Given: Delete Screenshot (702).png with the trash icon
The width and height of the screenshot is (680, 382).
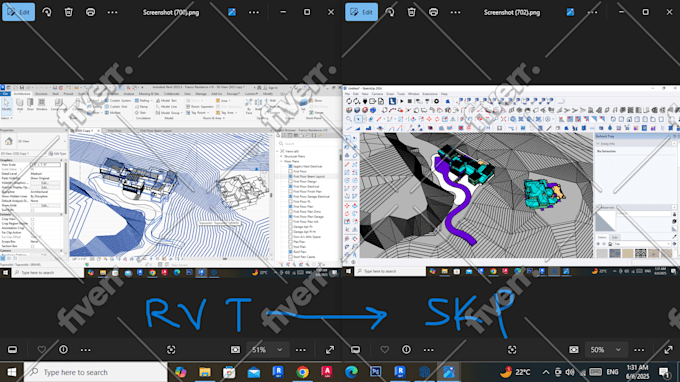Looking at the screenshot, I should pos(412,12).
